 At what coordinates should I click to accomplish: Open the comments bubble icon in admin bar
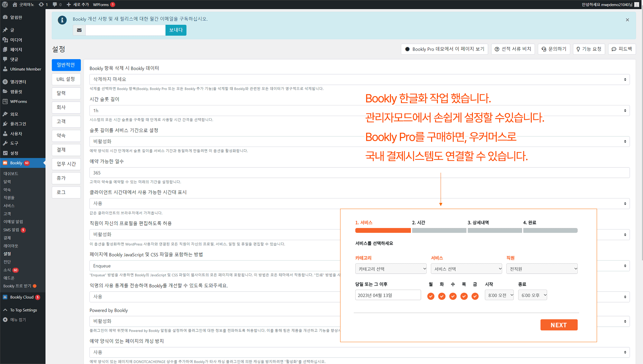point(55,5)
